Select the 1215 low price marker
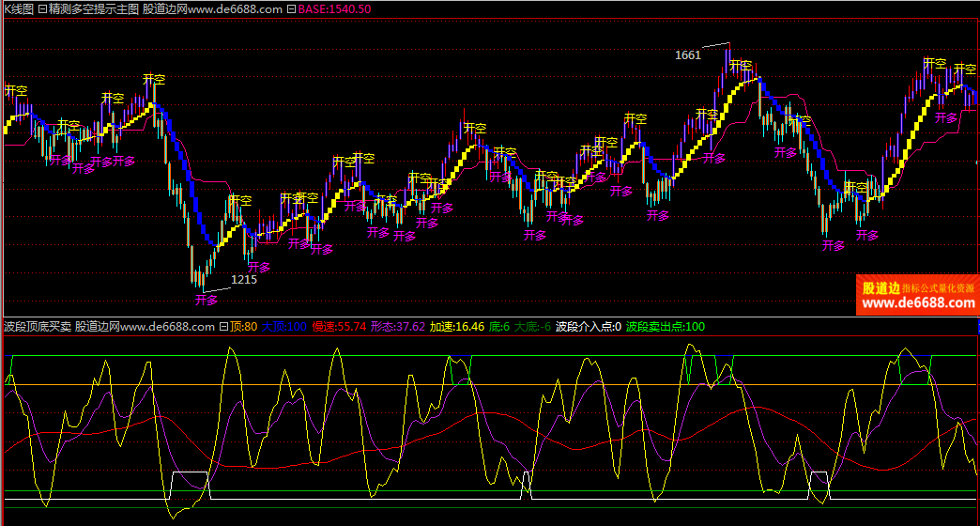Image resolution: width=980 pixels, height=526 pixels. tap(244, 279)
